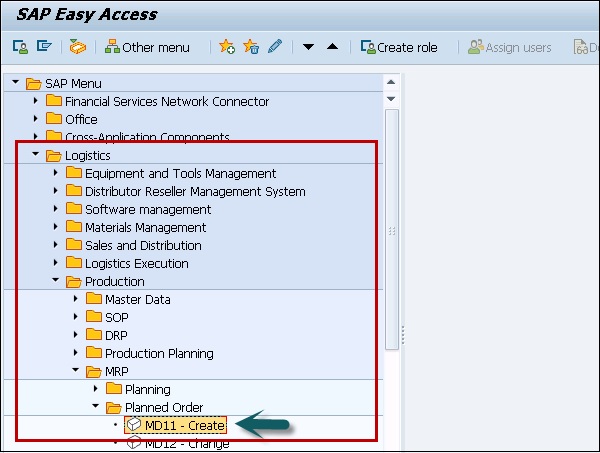
Task: Expand Materials Management folder
Action: pos(56,226)
